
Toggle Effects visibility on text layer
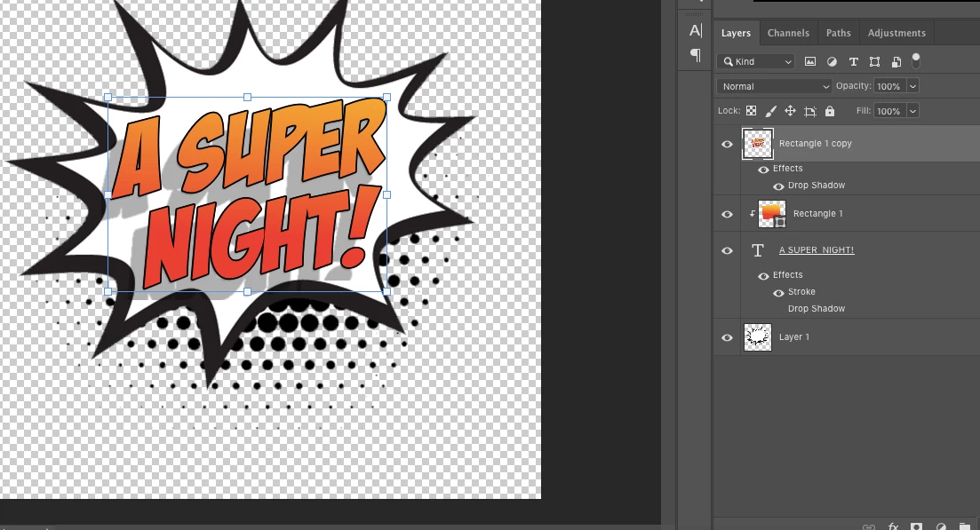click(763, 275)
